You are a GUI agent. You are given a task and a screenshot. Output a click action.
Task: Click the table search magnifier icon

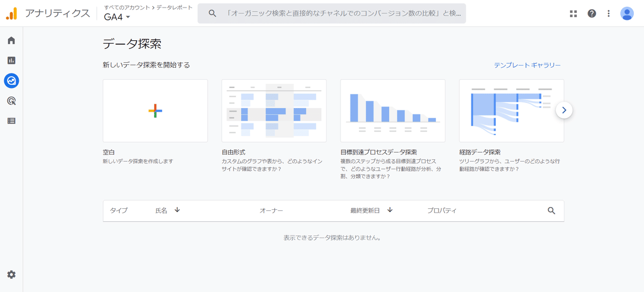tap(551, 210)
